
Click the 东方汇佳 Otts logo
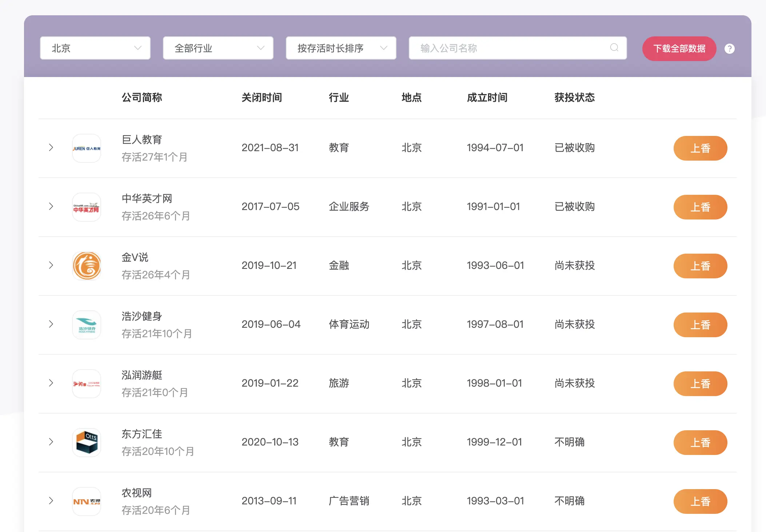coord(87,443)
